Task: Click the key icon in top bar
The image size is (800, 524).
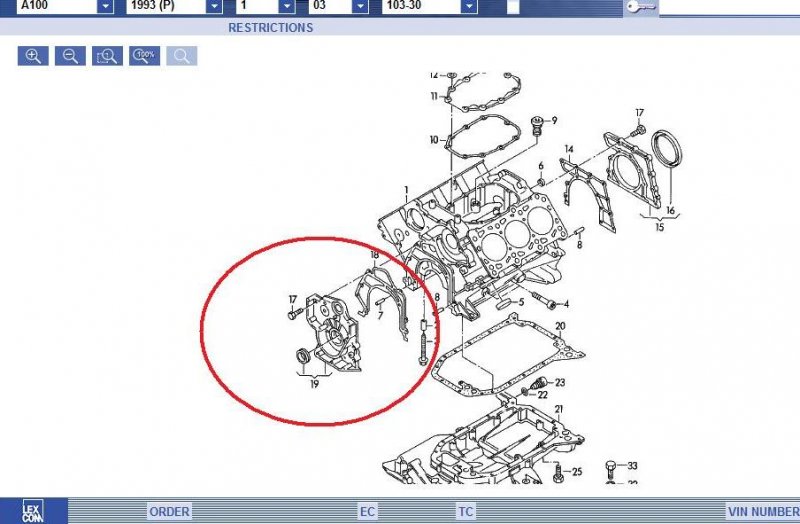Action: click(641, 7)
